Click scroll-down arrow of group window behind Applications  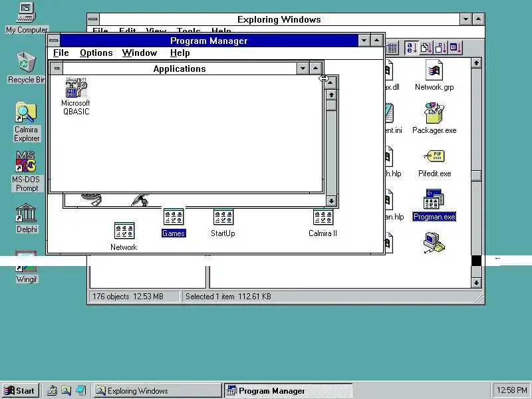coord(331,201)
